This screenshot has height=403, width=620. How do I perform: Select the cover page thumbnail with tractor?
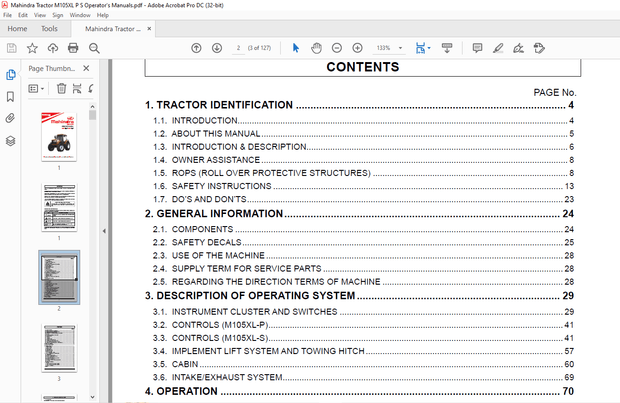click(x=59, y=136)
